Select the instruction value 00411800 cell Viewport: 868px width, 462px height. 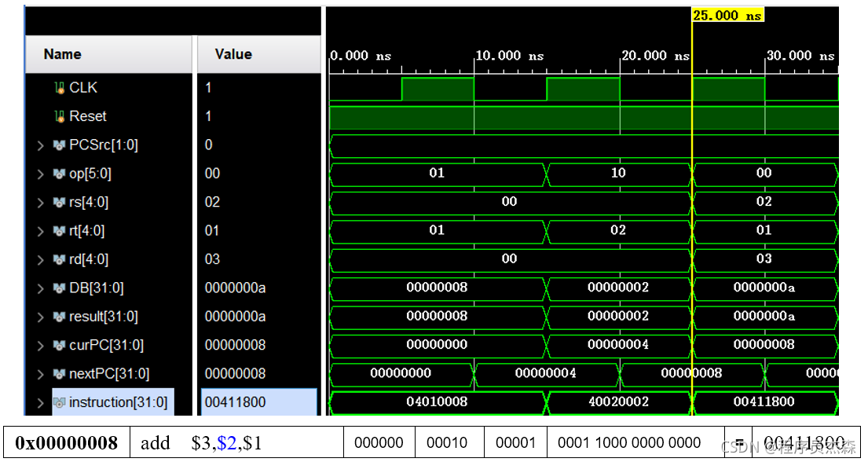[x=236, y=402]
